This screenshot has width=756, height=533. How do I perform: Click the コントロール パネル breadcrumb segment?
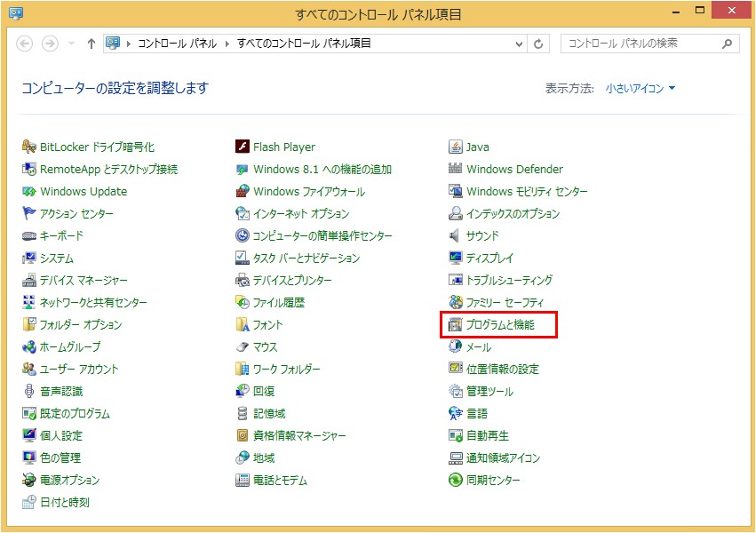[x=177, y=44]
